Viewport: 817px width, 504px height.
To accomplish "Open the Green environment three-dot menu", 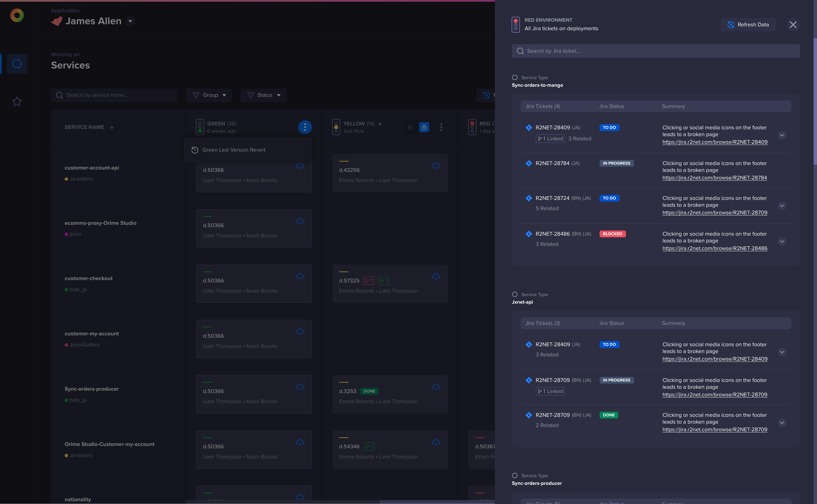I will 305,127.
